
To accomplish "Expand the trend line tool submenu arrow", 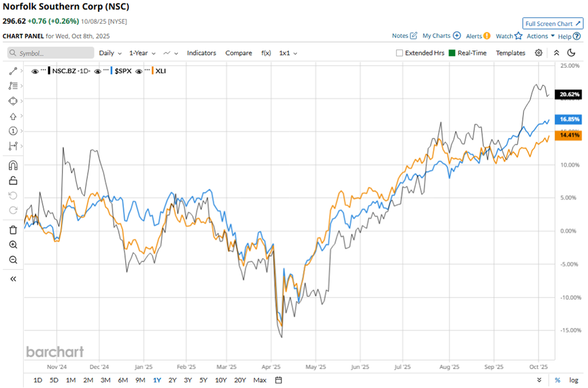I will [x=22, y=71].
